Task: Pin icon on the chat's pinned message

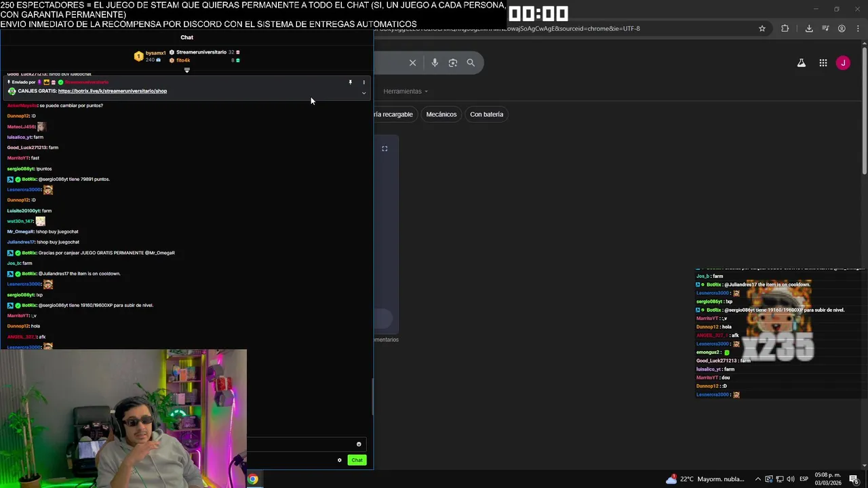Action: click(x=351, y=82)
